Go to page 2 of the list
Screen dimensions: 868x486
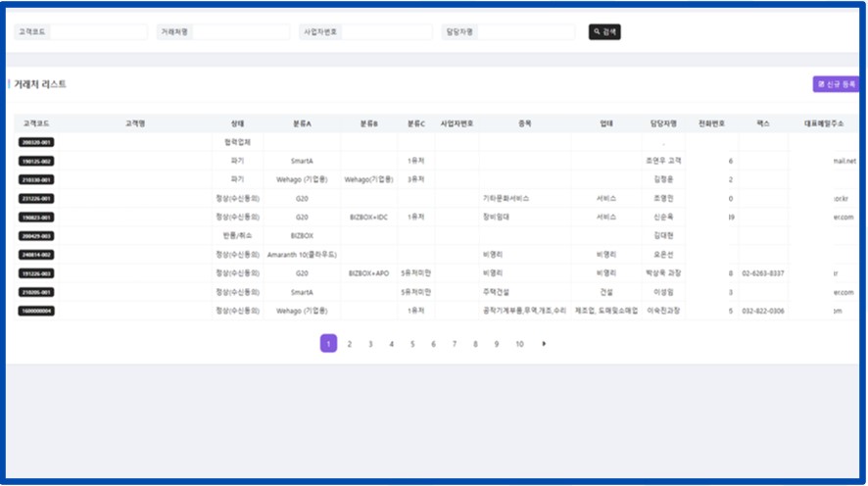tap(350, 344)
